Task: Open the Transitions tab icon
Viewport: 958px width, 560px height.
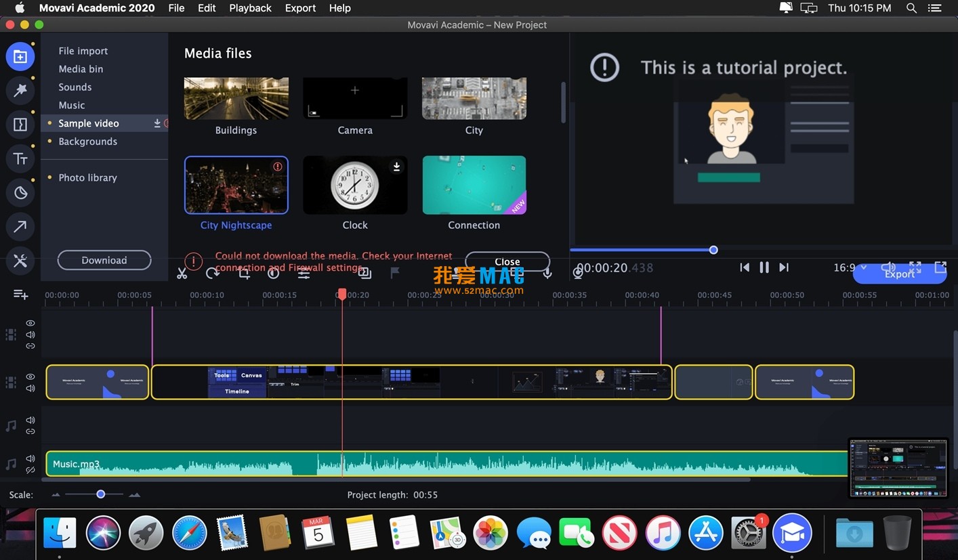Action: [20, 125]
